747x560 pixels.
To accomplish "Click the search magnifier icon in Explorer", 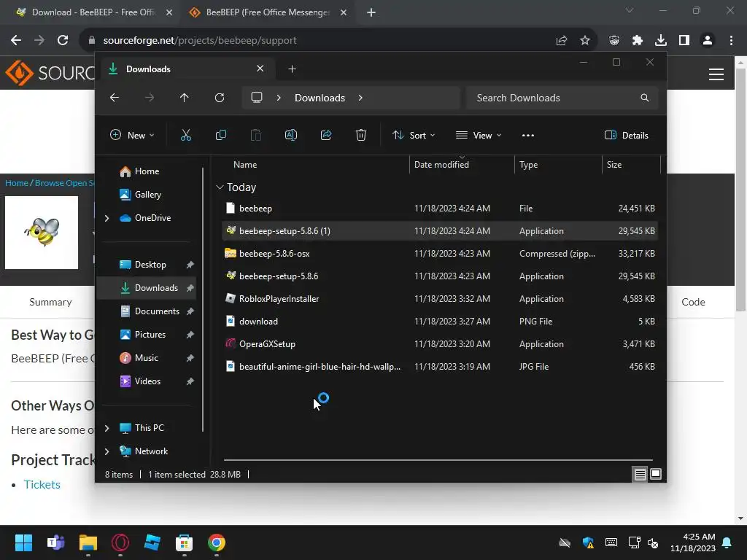I will click(645, 98).
